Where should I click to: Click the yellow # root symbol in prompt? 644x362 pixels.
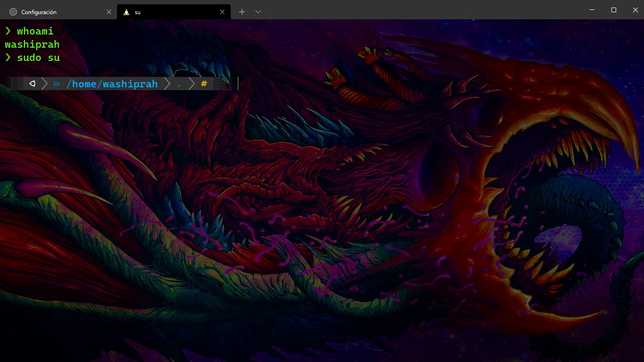click(x=204, y=84)
